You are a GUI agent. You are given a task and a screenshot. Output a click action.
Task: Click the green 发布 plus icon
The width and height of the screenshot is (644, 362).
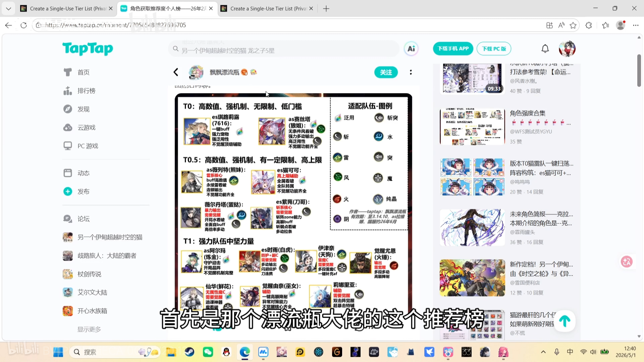[68, 191]
